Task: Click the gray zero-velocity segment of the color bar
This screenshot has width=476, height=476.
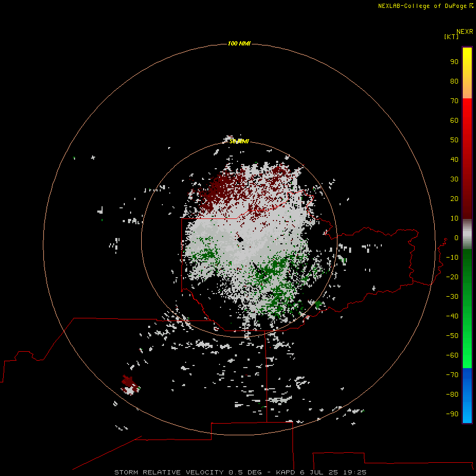Action: pyautogui.click(x=467, y=234)
